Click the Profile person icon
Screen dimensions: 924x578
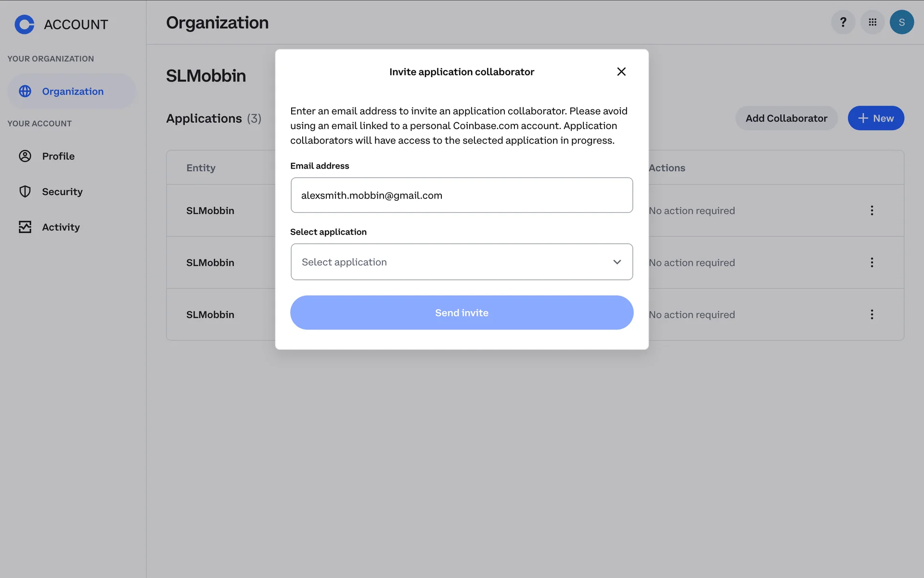[x=25, y=156]
